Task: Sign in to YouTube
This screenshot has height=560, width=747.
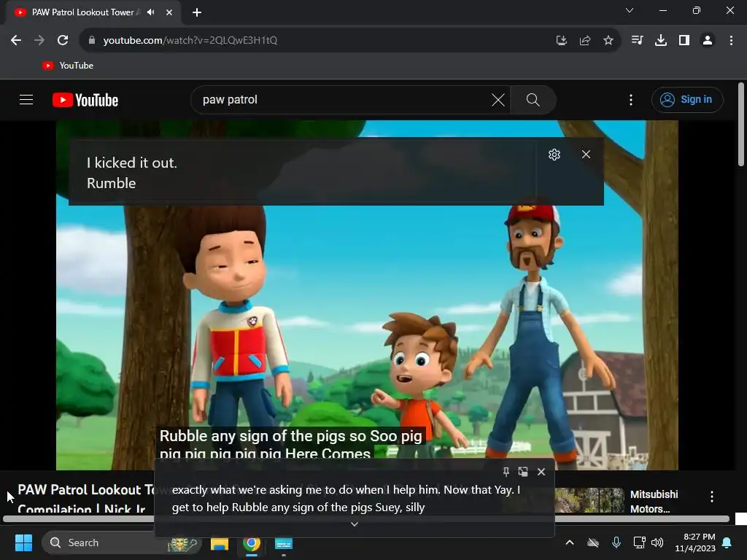Action: (687, 99)
